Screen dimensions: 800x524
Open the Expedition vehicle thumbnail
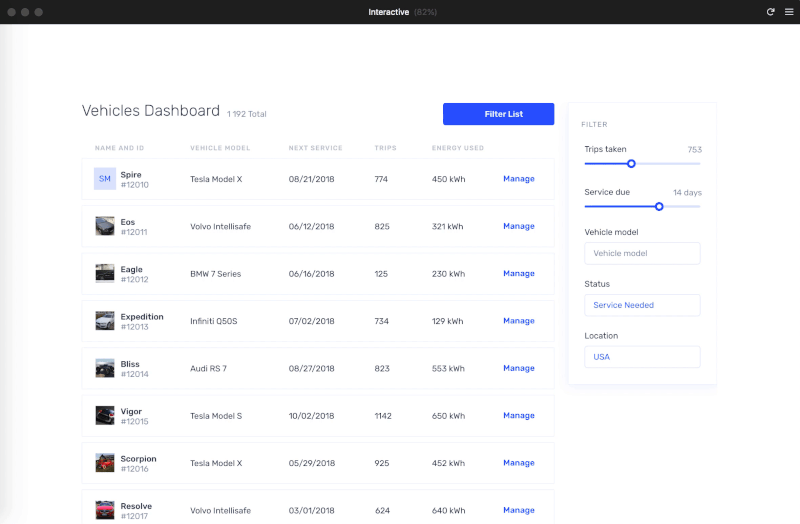coord(105,321)
